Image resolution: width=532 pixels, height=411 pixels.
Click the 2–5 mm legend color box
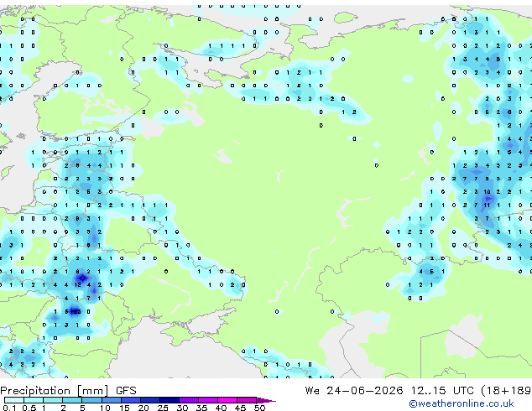click(72, 400)
